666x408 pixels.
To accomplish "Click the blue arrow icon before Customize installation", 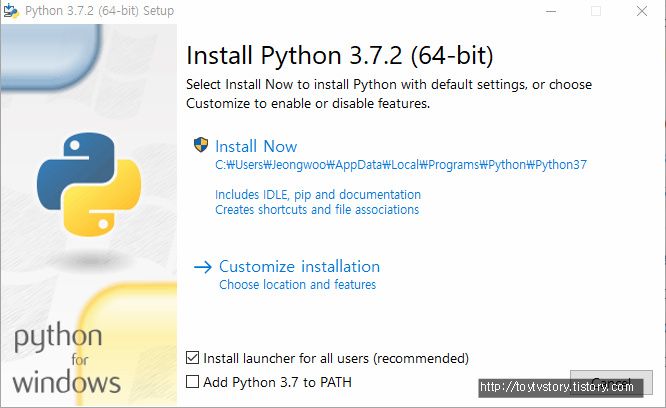I will coord(203,267).
